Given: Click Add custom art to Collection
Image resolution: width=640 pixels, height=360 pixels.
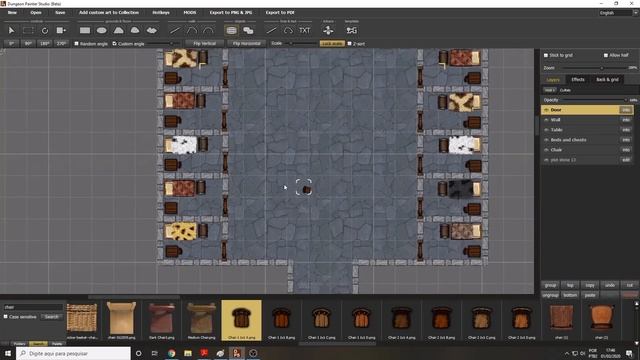Looking at the screenshot, I should pos(109,13).
